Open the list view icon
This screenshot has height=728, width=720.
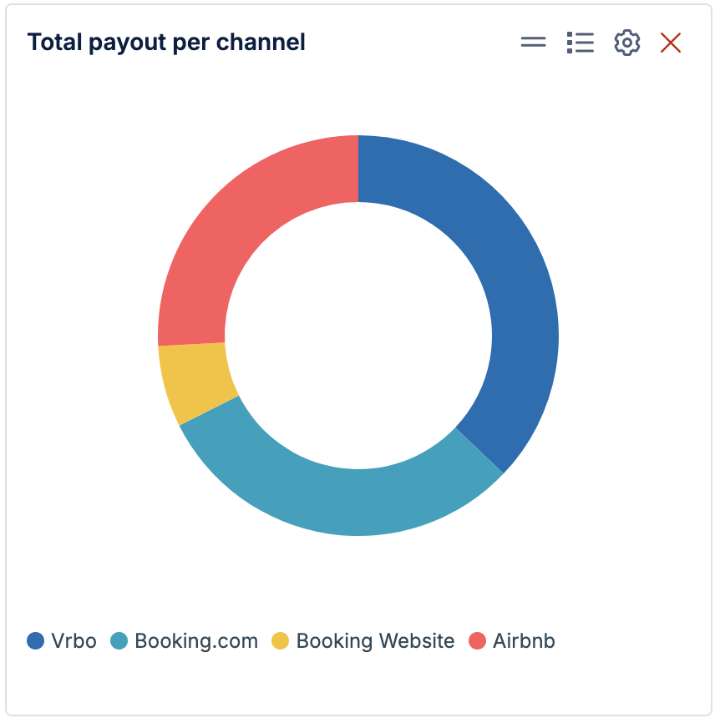point(581,43)
